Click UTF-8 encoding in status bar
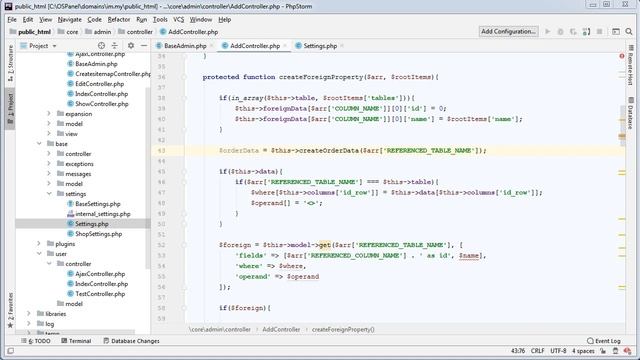The width and height of the screenshot is (640, 360). click(558, 351)
